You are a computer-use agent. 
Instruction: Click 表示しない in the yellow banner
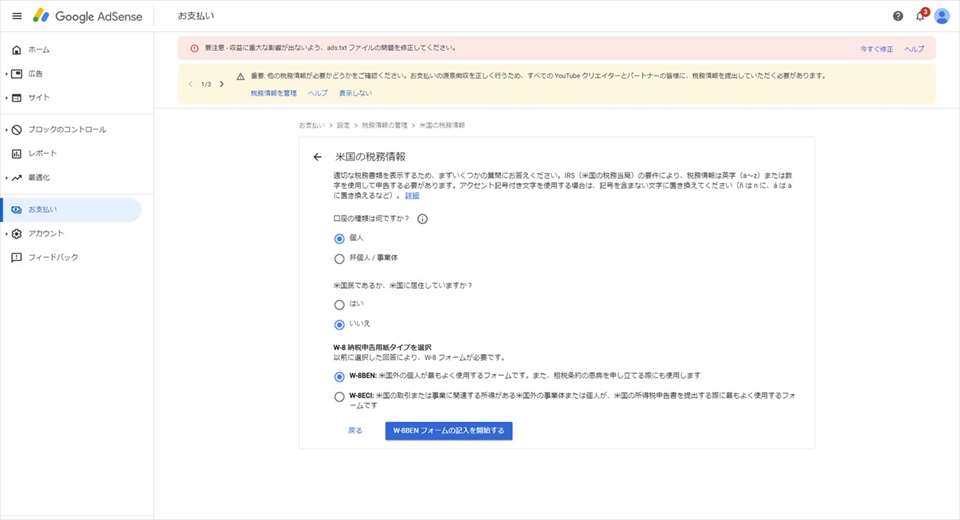tap(355, 93)
